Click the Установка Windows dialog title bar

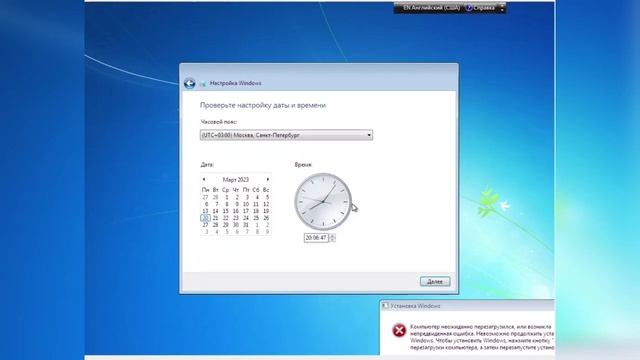coord(467,306)
